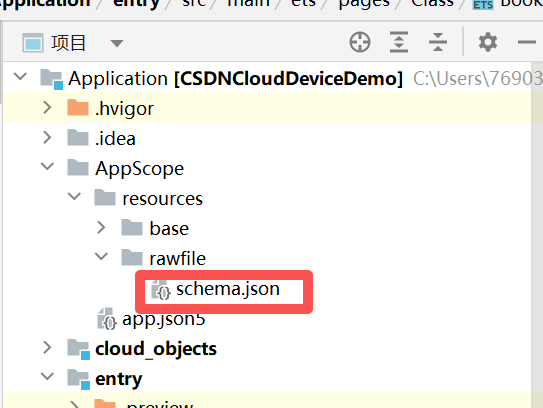This screenshot has height=408, width=543.
Task: Select the resources folder row
Action: pos(267,198)
